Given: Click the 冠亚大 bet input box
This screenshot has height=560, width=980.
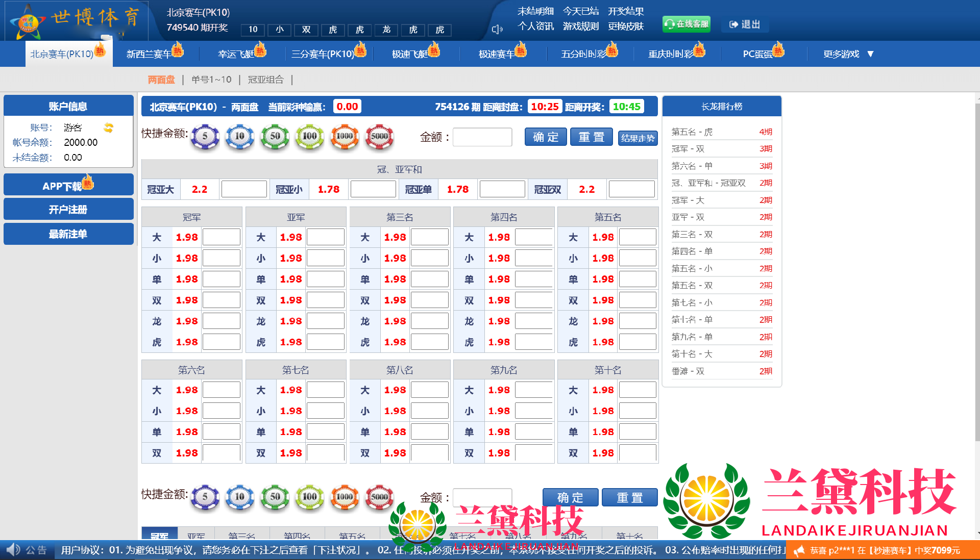Looking at the screenshot, I should tap(244, 189).
